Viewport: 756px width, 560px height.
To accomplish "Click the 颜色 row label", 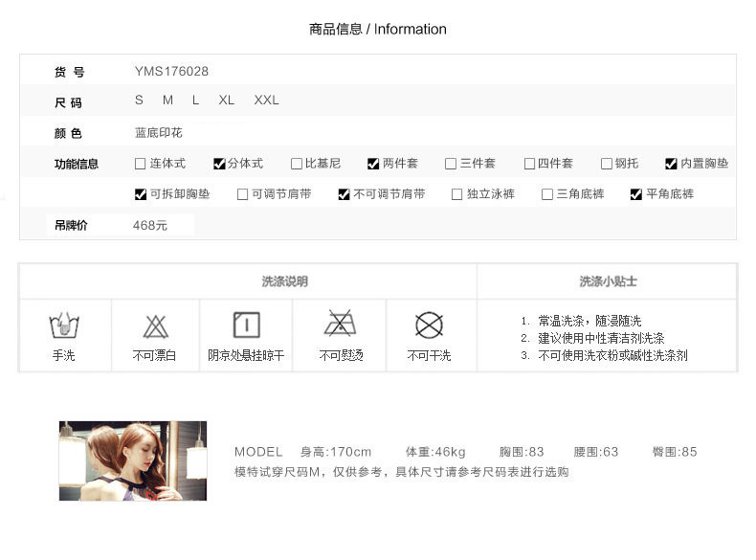I will click(x=68, y=133).
